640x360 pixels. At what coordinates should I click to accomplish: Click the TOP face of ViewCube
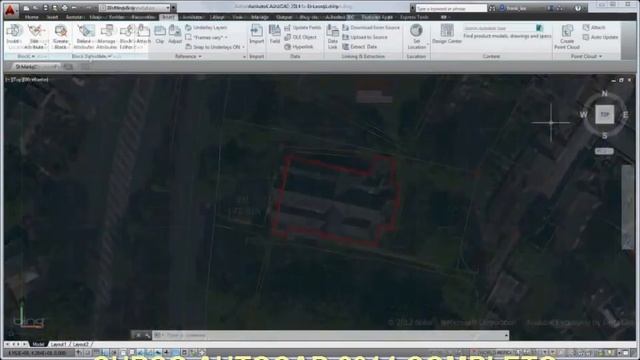coord(604,114)
